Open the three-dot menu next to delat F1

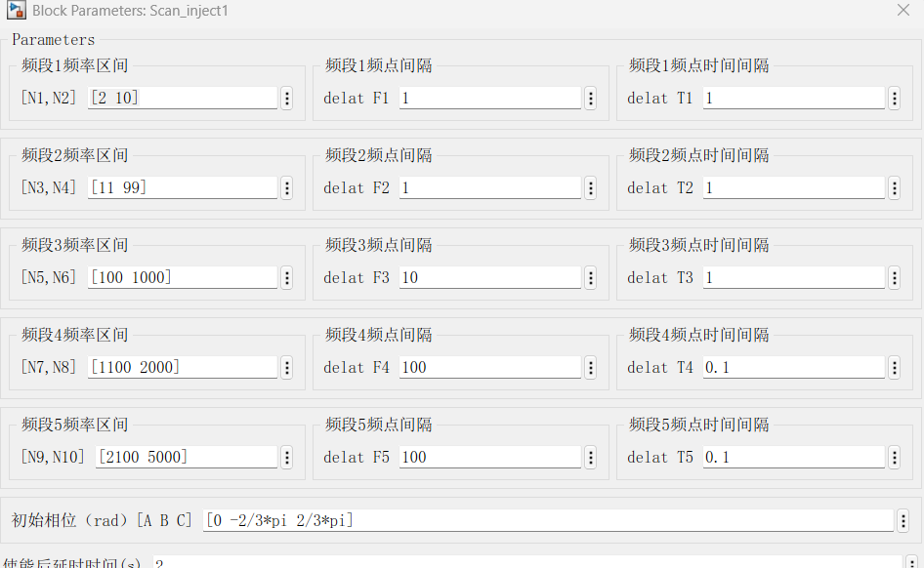591,99
